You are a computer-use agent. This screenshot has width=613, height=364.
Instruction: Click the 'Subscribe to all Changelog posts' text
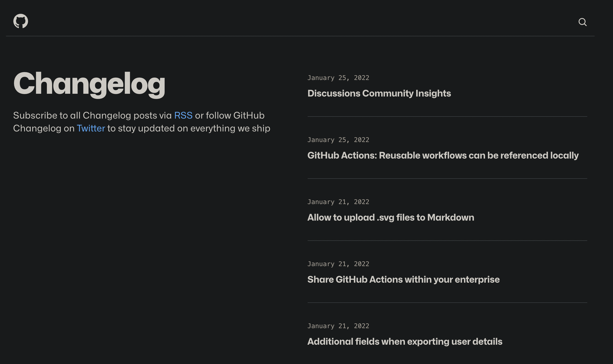coord(92,116)
